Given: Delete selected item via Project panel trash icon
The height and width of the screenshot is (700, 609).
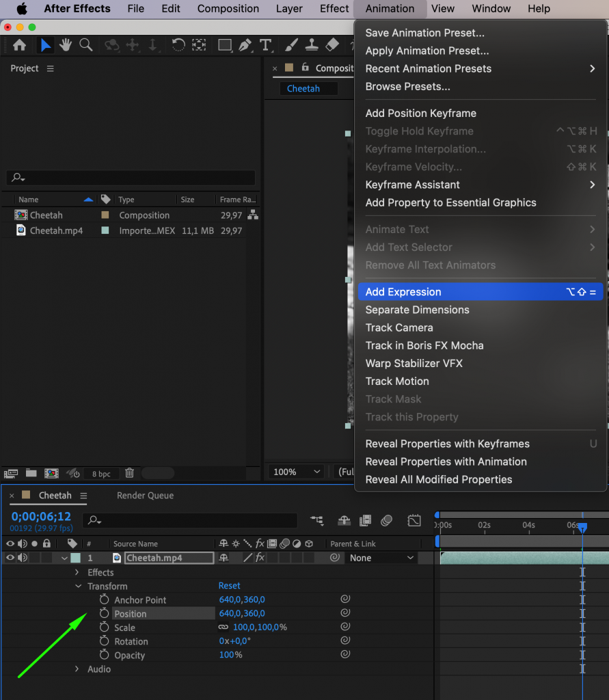Looking at the screenshot, I should pyautogui.click(x=130, y=473).
